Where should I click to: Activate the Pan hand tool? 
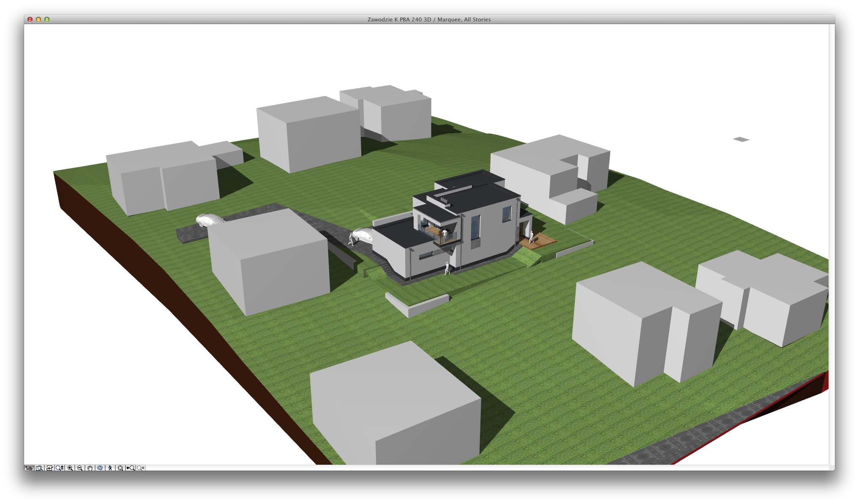tap(90, 468)
